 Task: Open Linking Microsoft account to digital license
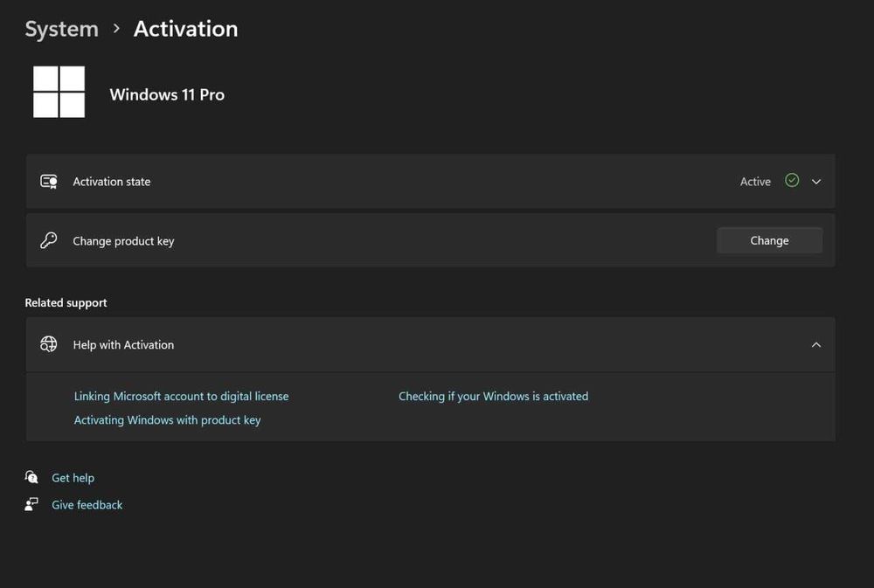(181, 396)
